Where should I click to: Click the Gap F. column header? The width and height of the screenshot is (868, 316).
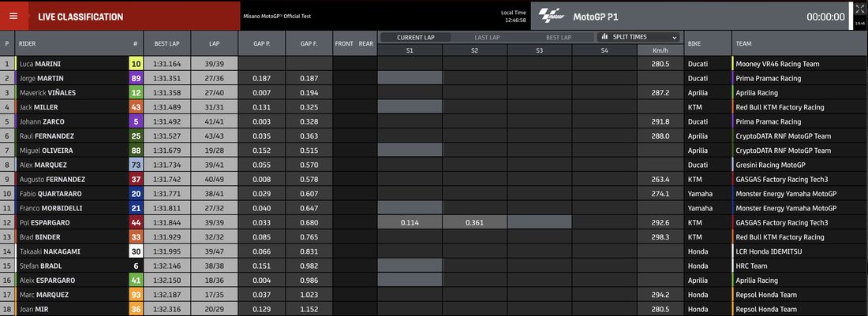[309, 43]
